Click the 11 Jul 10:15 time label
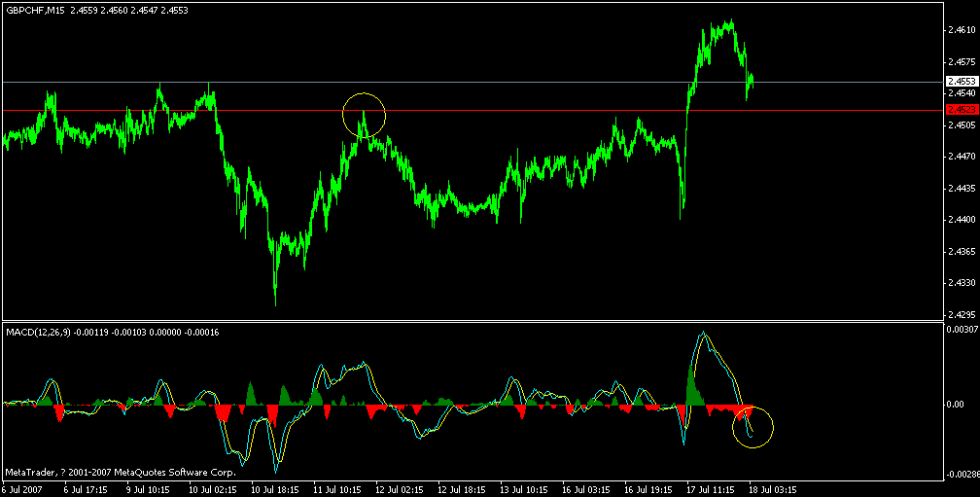Viewport: 980px width, 497px height. click(335, 490)
